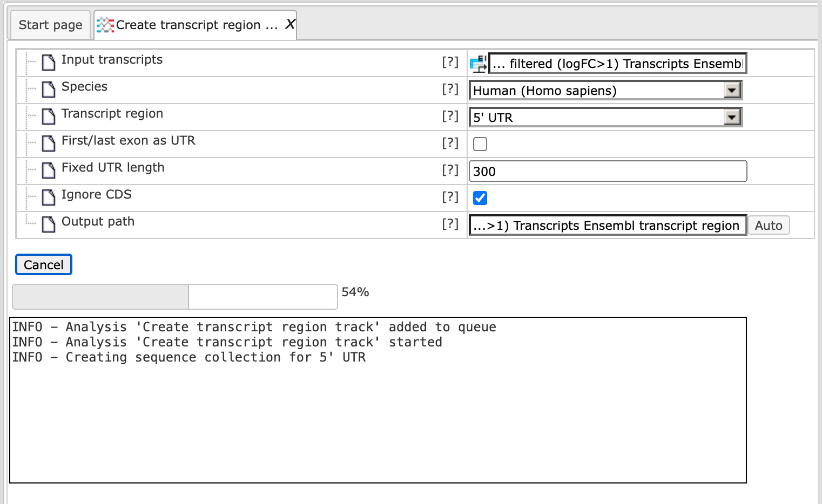Click the log line ending 'track' started
Viewport: 822px width, 504px height.
point(227,342)
